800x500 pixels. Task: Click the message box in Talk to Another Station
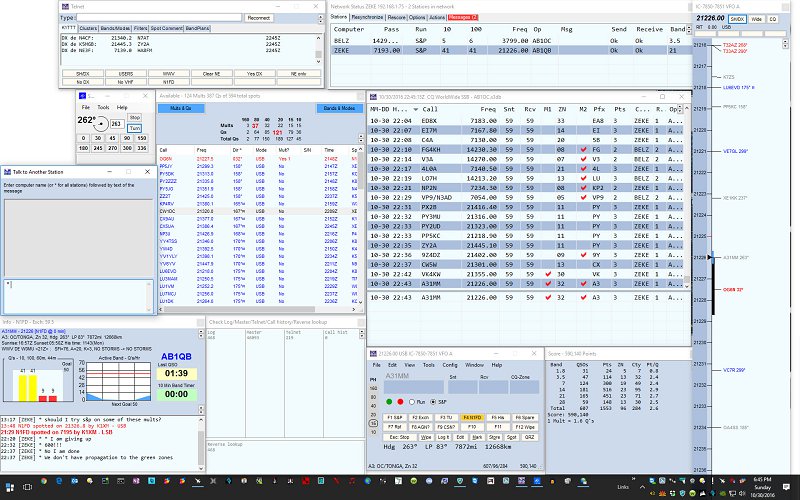coord(78,296)
